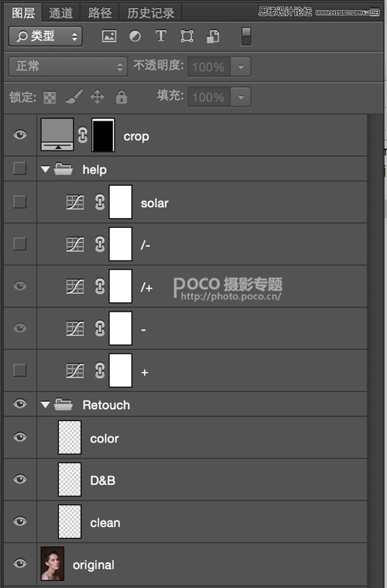This screenshot has height=588, width=387.
Task: Click the 不透明度 opacity value field
Action: (209, 67)
